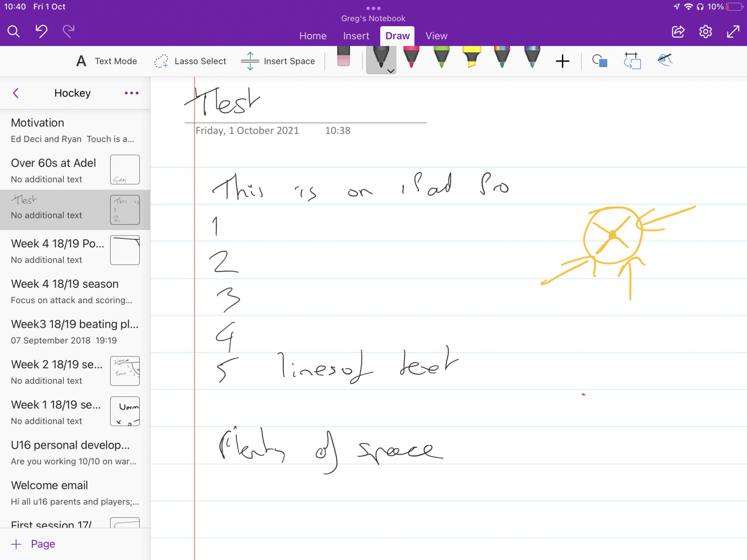Open Week 2 18/19 page thumbnail

125,371
